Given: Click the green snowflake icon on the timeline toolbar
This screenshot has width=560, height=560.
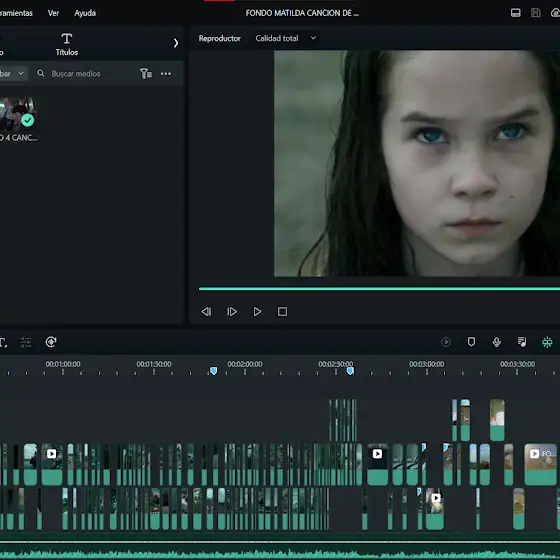Looking at the screenshot, I should [x=547, y=342].
